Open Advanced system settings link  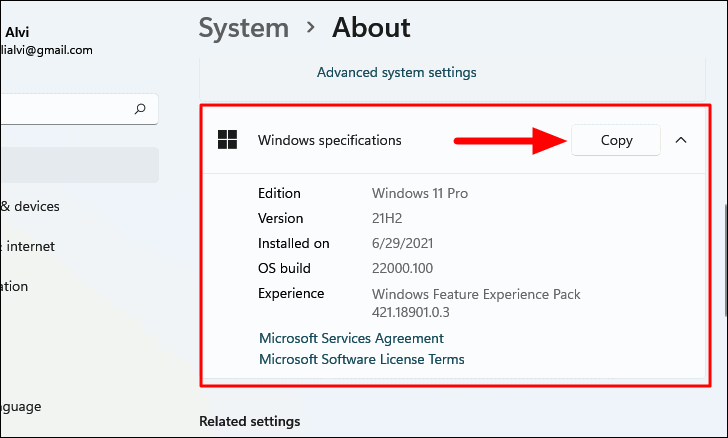[x=396, y=72]
